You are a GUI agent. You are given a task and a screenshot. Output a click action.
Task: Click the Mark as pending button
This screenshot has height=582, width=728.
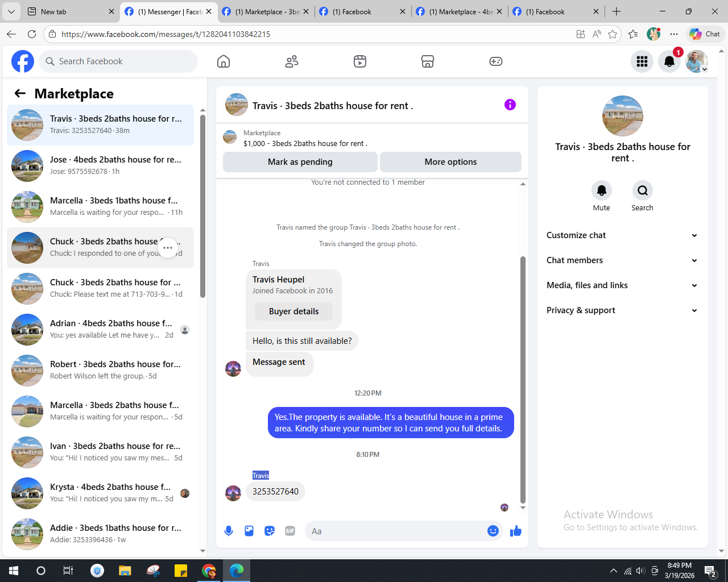300,162
